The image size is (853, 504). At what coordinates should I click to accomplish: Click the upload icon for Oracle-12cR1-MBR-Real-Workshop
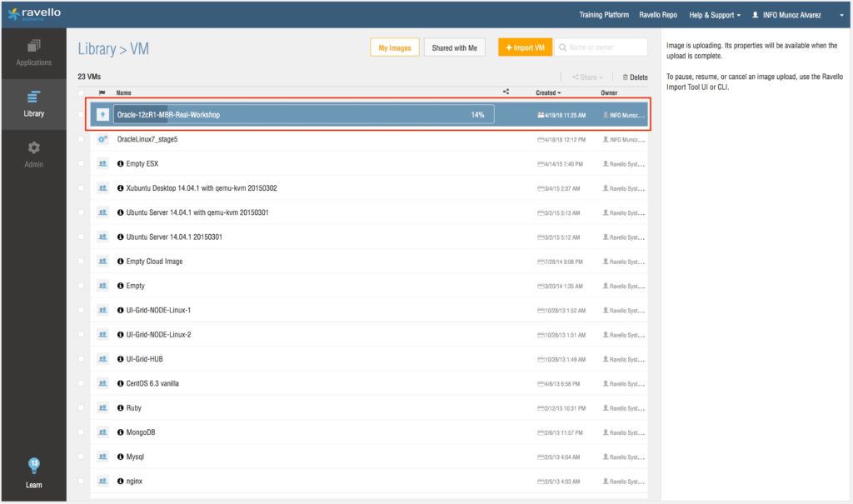102,114
